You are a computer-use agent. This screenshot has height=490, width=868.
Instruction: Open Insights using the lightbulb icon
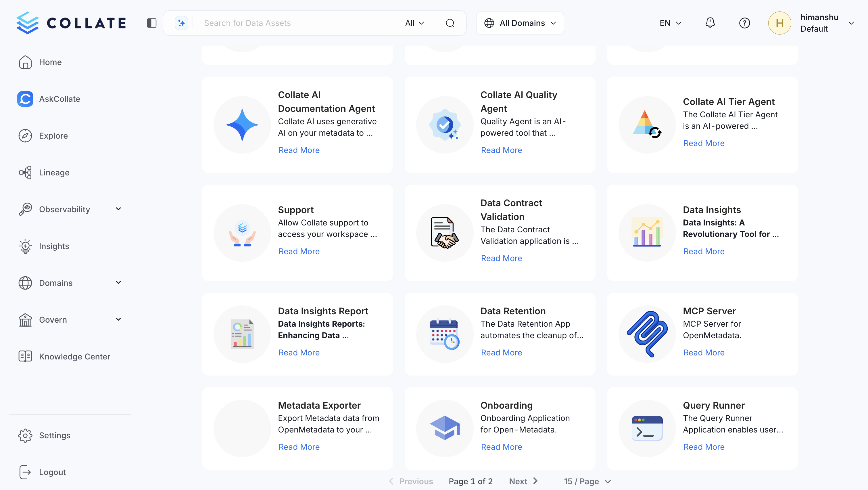[25, 246]
